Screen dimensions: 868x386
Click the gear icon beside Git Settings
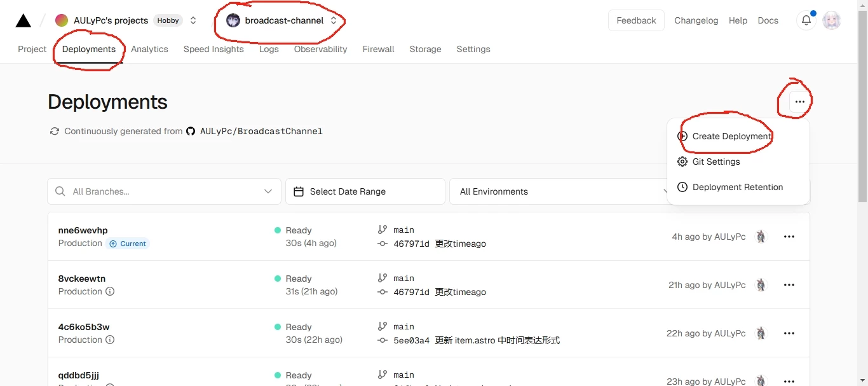point(682,162)
